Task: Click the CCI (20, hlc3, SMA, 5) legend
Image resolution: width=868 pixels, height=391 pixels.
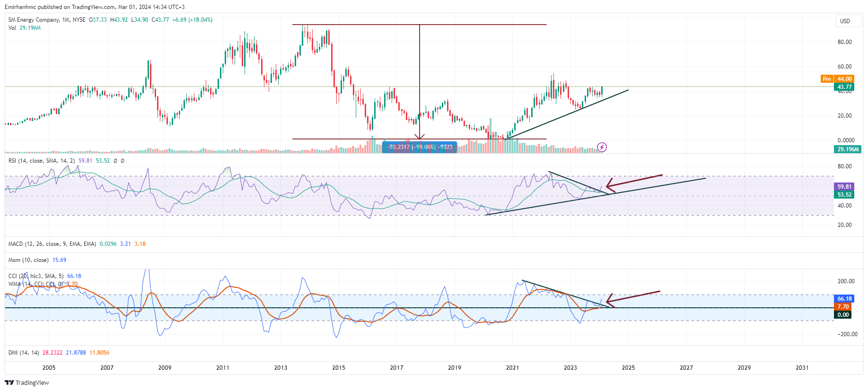Action: (x=36, y=276)
